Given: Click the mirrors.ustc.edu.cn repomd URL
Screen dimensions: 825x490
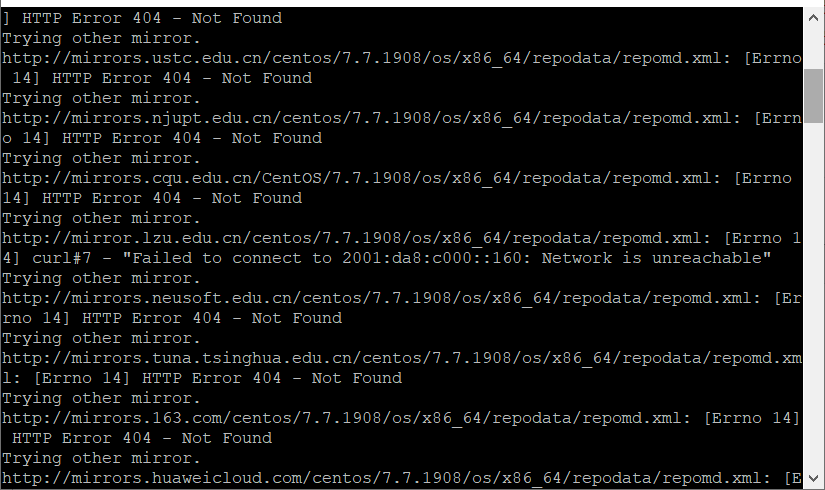Looking at the screenshot, I should [362, 58].
